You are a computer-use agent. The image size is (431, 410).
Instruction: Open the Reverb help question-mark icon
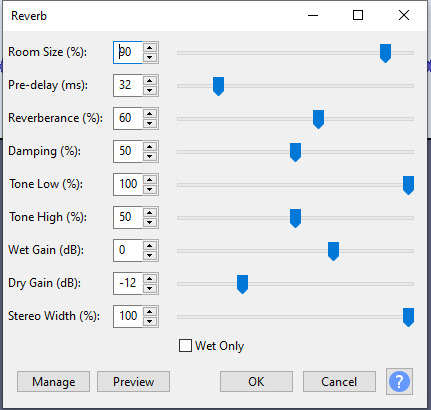click(x=399, y=381)
